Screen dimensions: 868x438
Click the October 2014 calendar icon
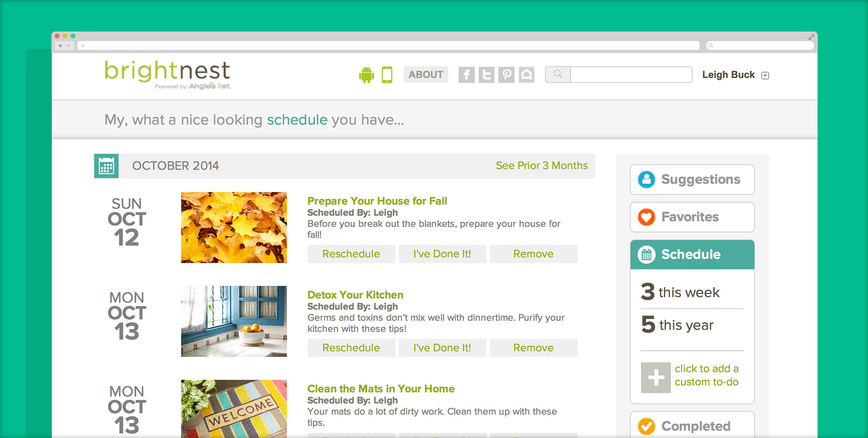click(x=106, y=166)
